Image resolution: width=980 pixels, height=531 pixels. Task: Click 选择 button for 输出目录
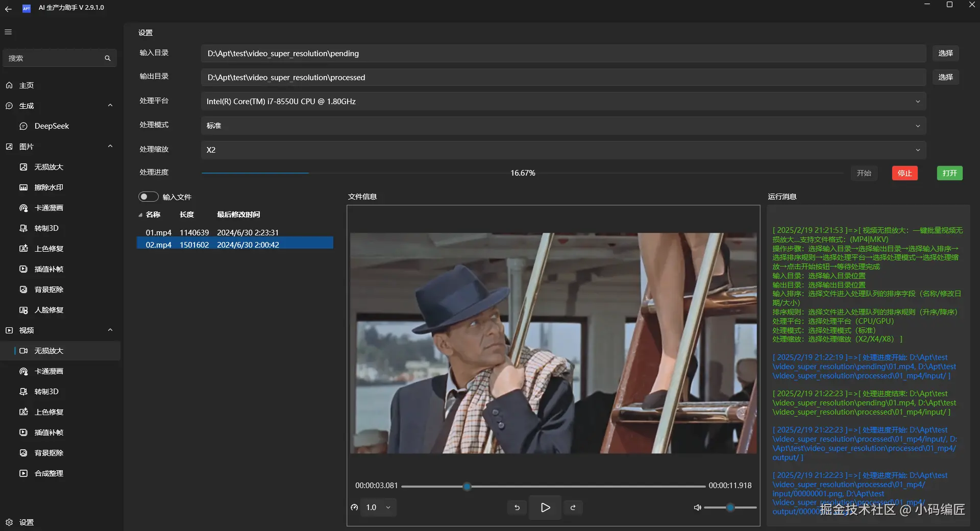[x=946, y=77]
